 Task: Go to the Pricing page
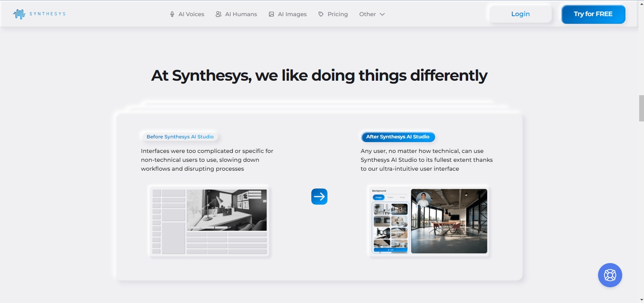[x=333, y=14]
